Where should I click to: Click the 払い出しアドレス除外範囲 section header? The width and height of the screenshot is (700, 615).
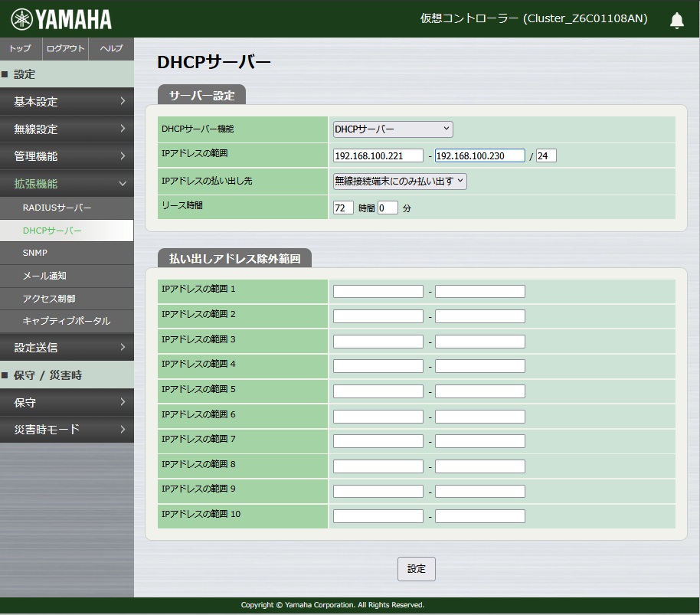click(x=235, y=258)
